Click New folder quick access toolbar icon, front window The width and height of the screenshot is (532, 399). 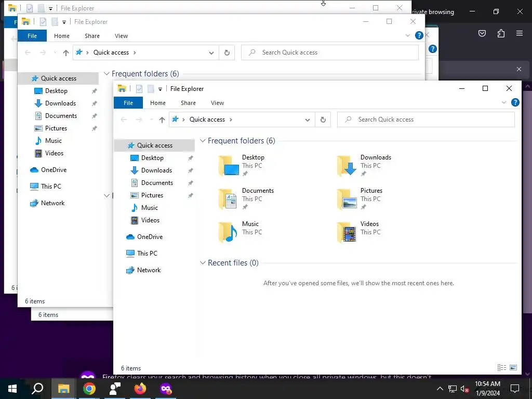pyautogui.click(x=151, y=89)
